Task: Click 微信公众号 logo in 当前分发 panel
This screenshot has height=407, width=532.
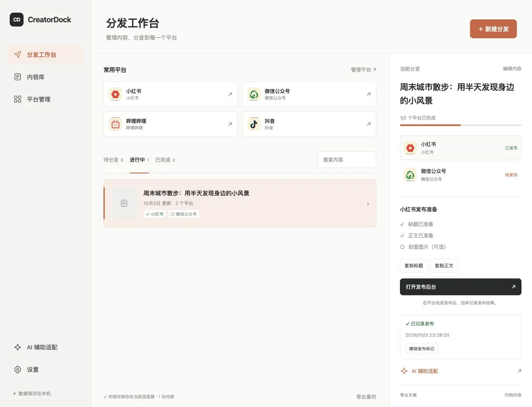Action: click(410, 175)
